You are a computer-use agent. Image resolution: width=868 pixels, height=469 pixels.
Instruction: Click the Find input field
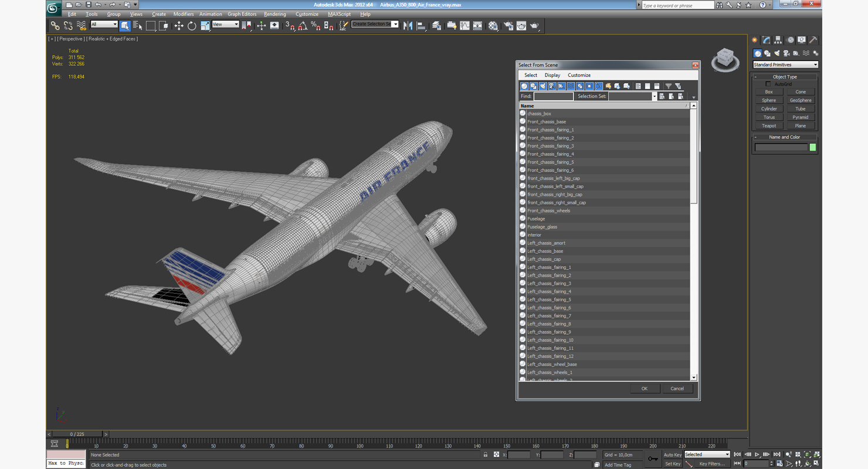[553, 96]
